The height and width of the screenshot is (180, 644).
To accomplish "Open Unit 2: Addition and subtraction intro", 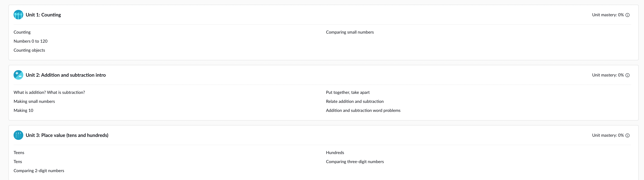I will point(66,75).
